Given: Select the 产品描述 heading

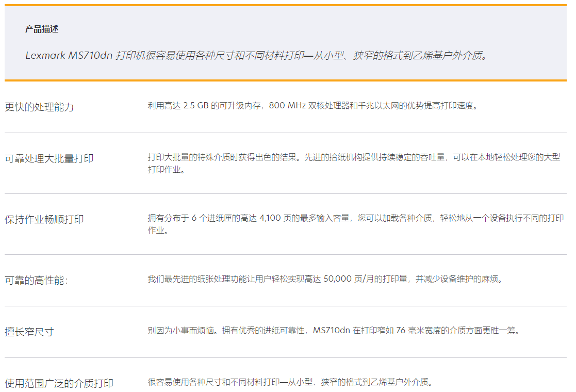Looking at the screenshot, I should [41, 29].
